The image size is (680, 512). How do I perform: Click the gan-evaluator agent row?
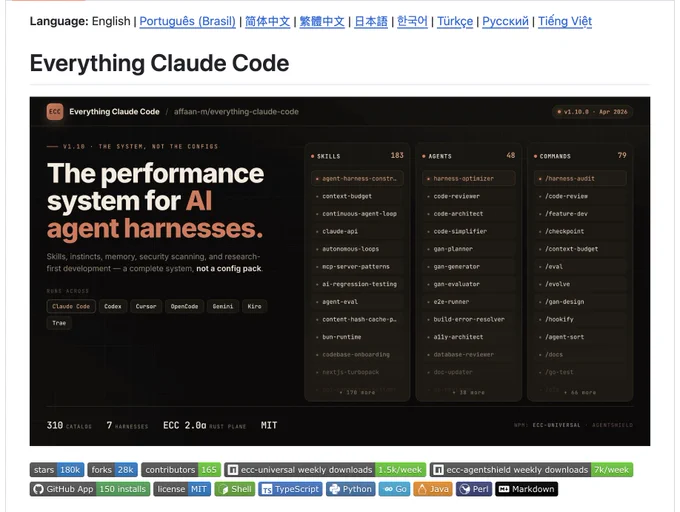click(x=469, y=284)
